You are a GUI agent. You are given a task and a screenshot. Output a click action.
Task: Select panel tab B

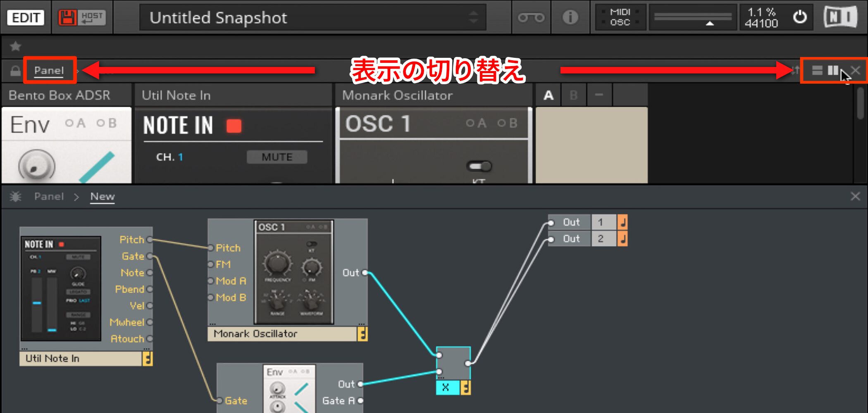(574, 95)
